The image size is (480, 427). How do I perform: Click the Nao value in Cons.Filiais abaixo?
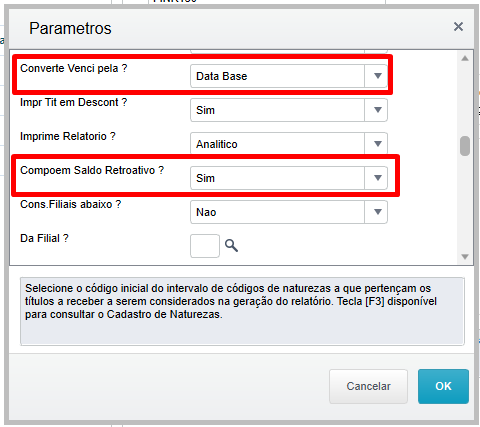[206, 212]
